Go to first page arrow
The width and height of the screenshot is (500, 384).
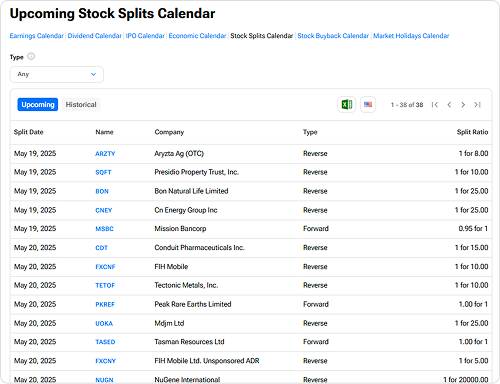tap(435, 105)
